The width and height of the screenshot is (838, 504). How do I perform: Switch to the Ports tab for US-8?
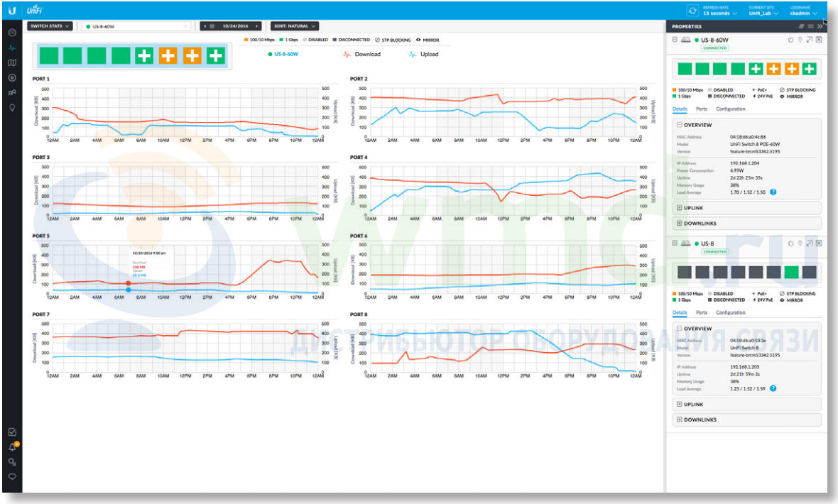pos(702,312)
